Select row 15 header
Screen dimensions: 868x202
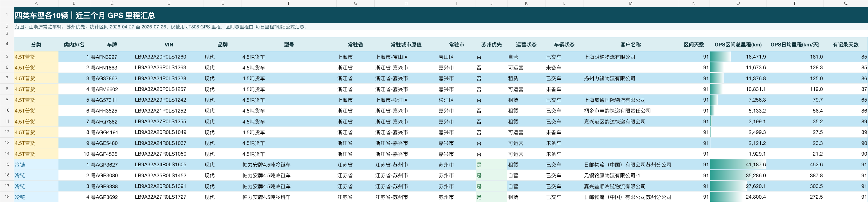[7, 165]
